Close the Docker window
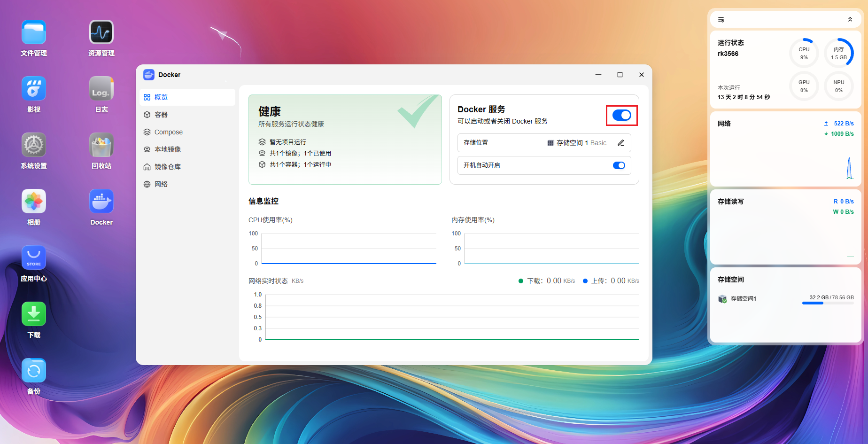Image resolution: width=868 pixels, height=444 pixels. pos(642,75)
